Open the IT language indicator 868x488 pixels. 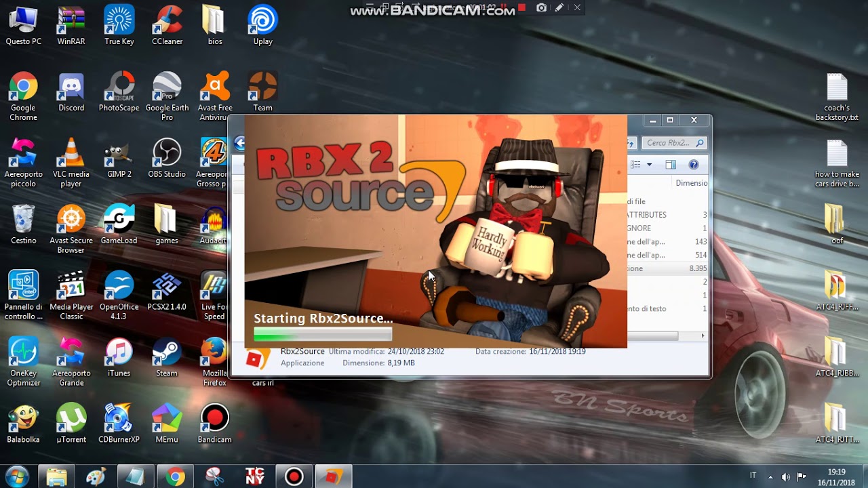pos(753,476)
